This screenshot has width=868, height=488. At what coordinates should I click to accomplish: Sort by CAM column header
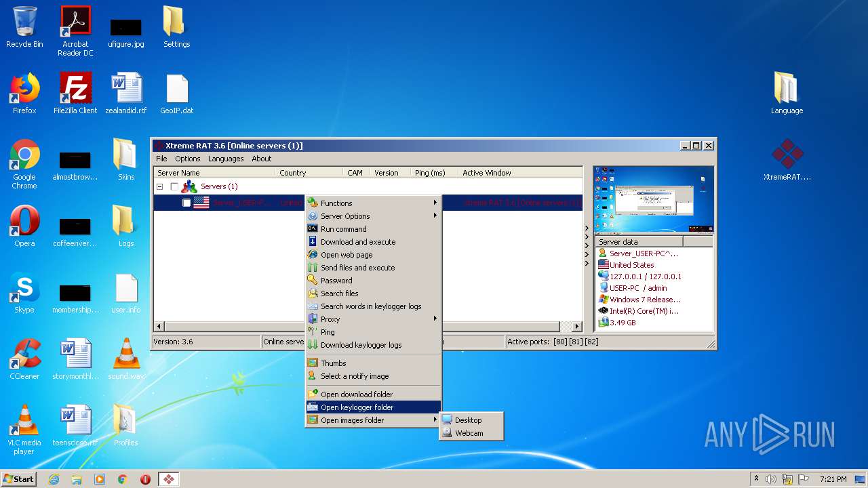click(x=356, y=173)
